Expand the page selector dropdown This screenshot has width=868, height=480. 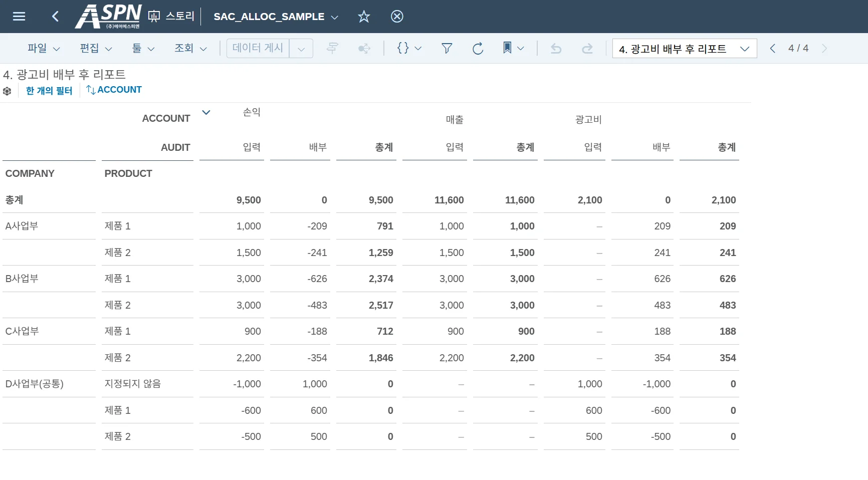pyautogui.click(x=744, y=49)
